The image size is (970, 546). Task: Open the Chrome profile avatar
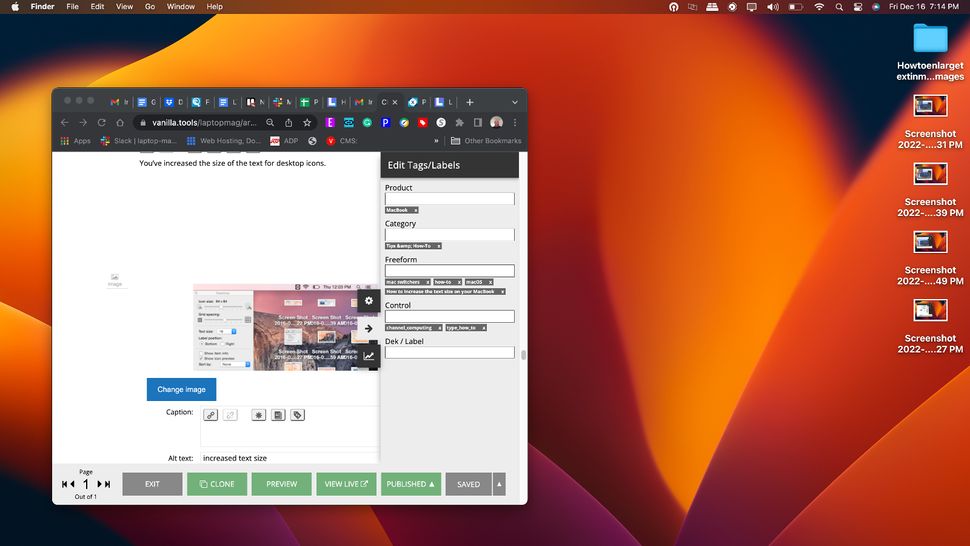click(x=496, y=122)
